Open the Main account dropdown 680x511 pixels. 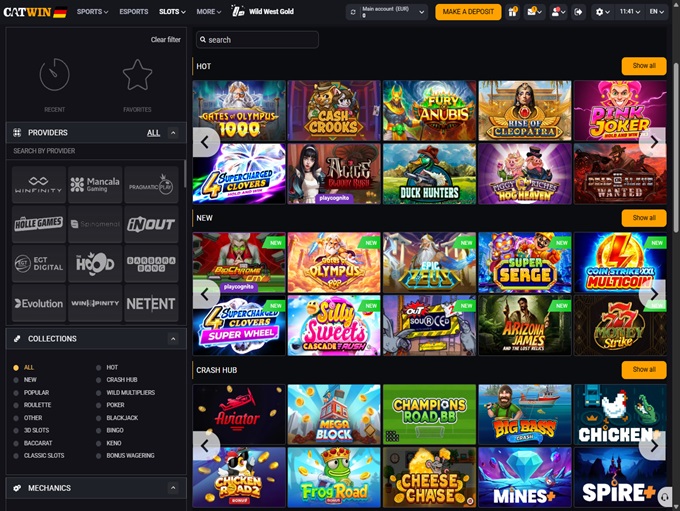coord(393,12)
